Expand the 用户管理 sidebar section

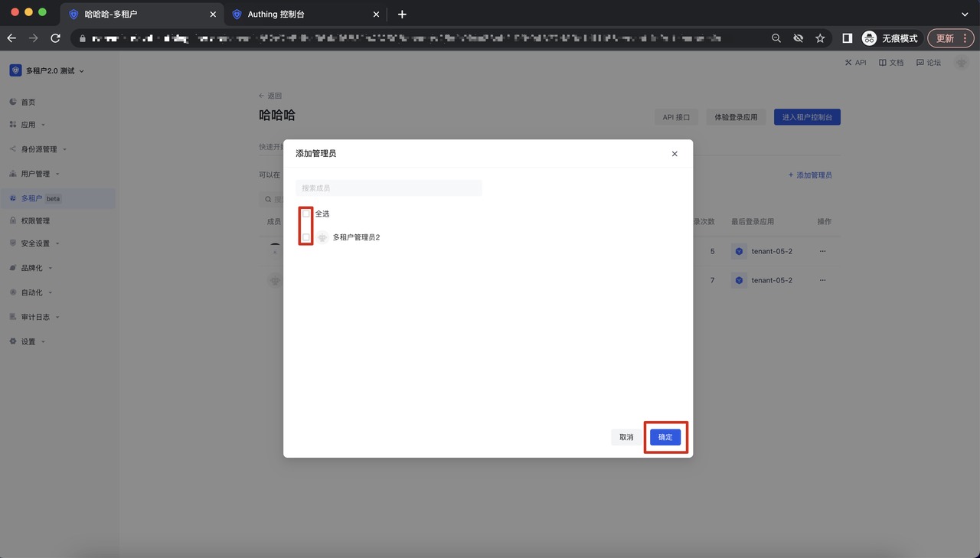pos(35,174)
